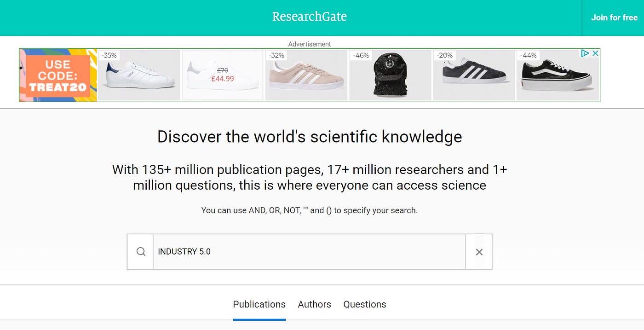
Task: Close the advertisement using the X icon
Action: click(x=595, y=53)
